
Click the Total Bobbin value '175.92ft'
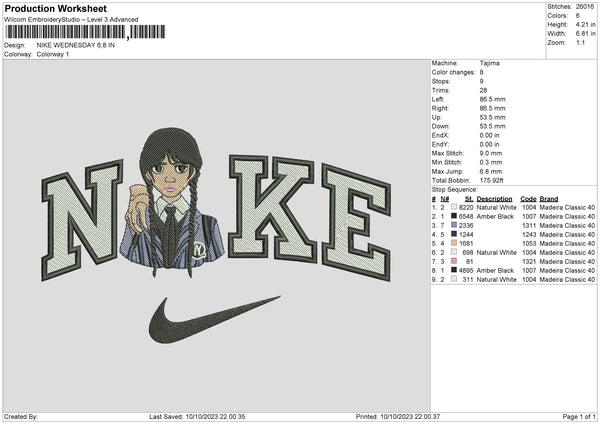click(492, 180)
